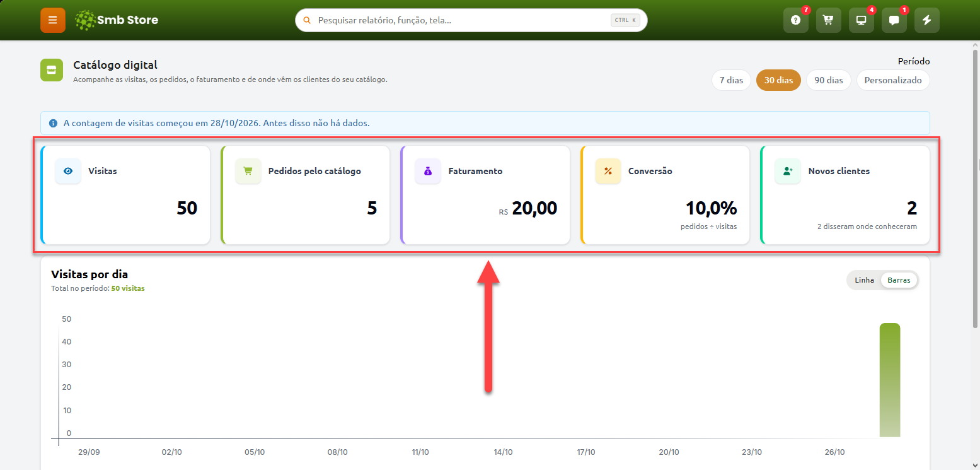Open the help question mark icon

795,20
